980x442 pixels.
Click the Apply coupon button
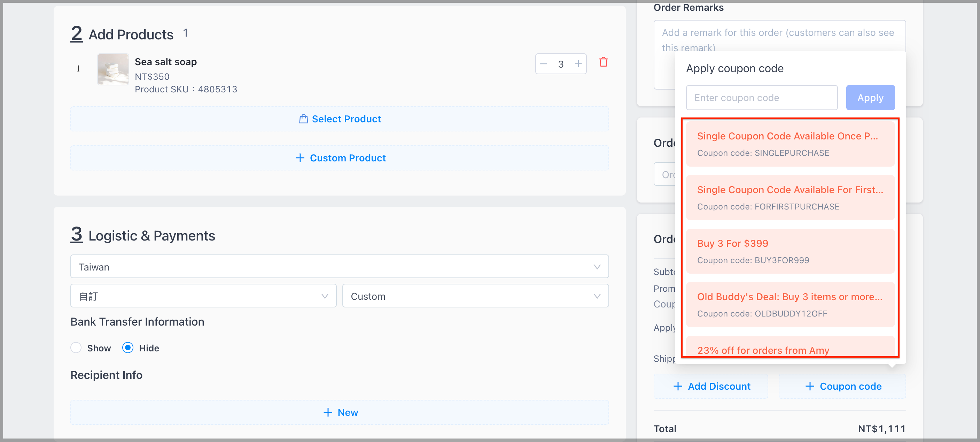(870, 98)
